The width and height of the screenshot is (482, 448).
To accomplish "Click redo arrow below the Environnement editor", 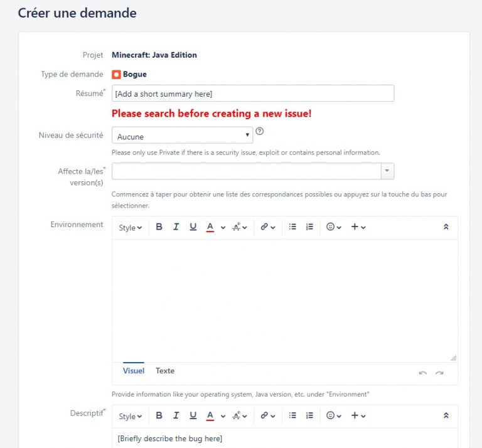I will coord(439,373).
